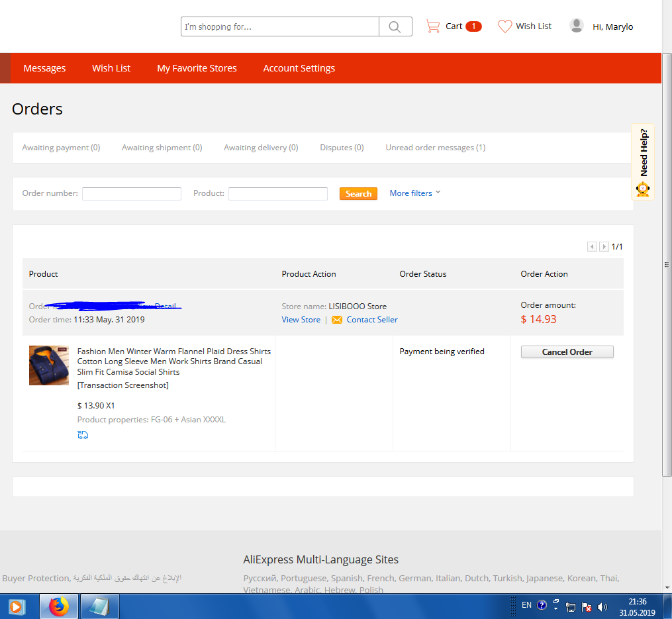The image size is (672, 619).
Task: Click the Order time 11:33 May. 31 2019
Action: [x=87, y=320]
